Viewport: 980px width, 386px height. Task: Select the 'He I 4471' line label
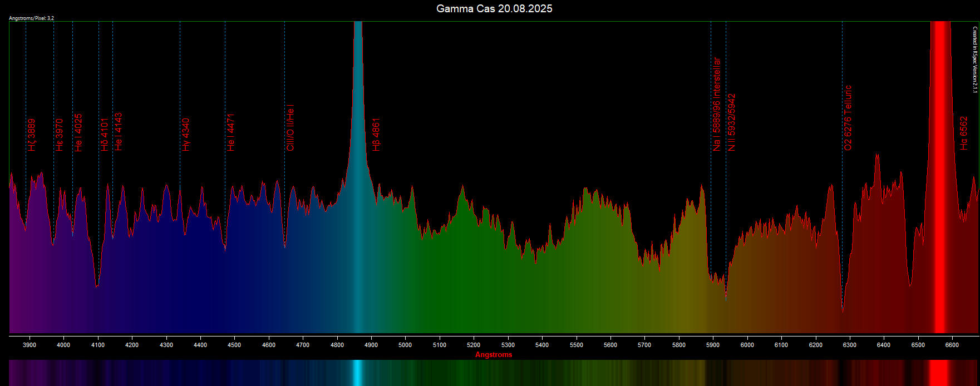click(x=231, y=132)
